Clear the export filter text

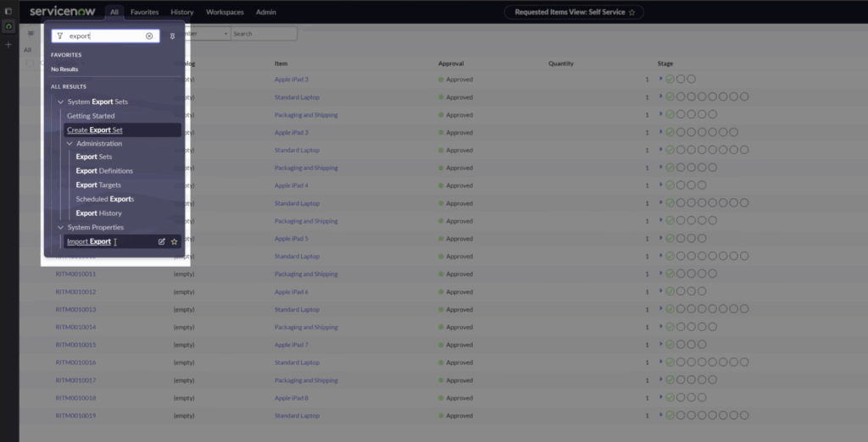coord(149,36)
